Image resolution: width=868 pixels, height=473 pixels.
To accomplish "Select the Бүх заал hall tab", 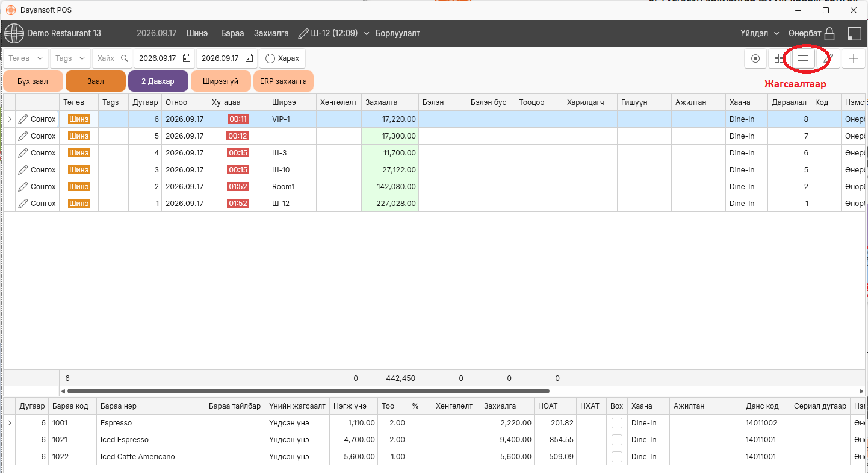I will (33, 81).
